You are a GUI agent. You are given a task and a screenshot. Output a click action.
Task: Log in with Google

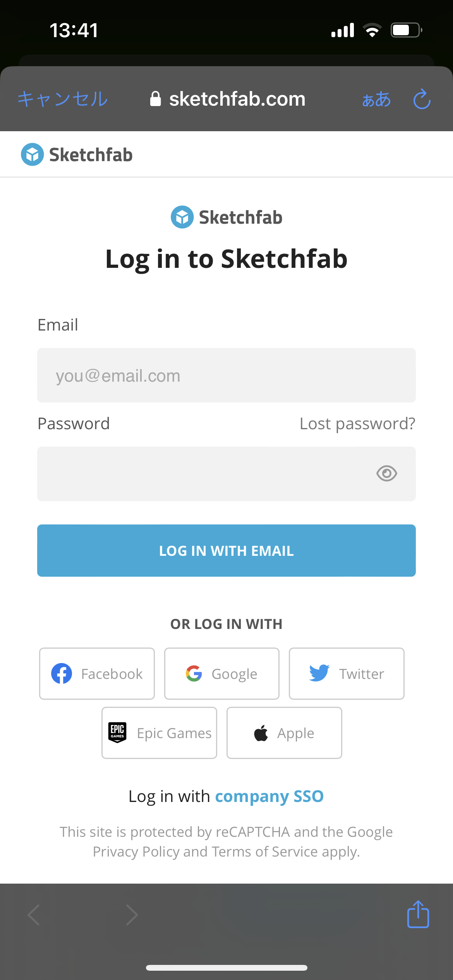[222, 673]
